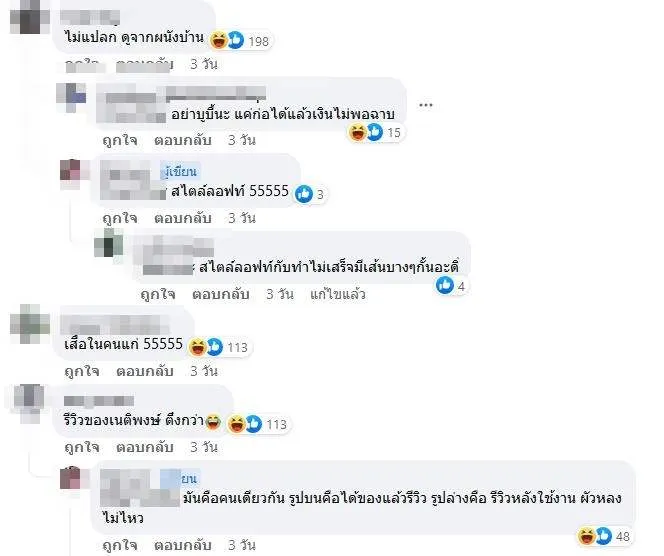
Task: Click reaction icons on the รีวิวของเนติพงษ์ comment
Action: click(245, 424)
